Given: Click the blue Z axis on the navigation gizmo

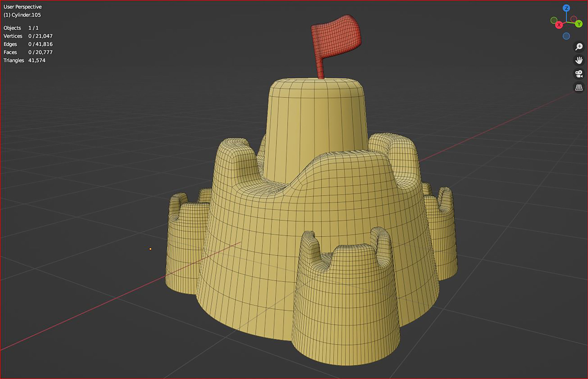Looking at the screenshot, I should tap(566, 8).
